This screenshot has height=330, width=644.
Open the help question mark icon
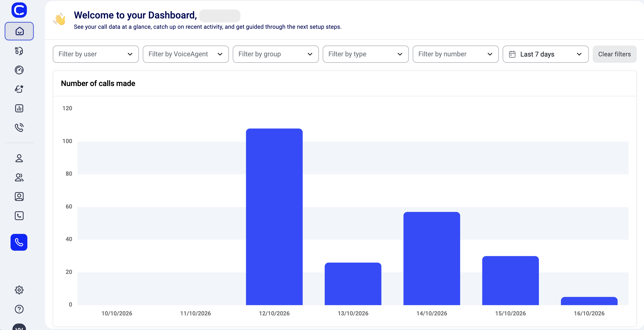tap(19, 309)
